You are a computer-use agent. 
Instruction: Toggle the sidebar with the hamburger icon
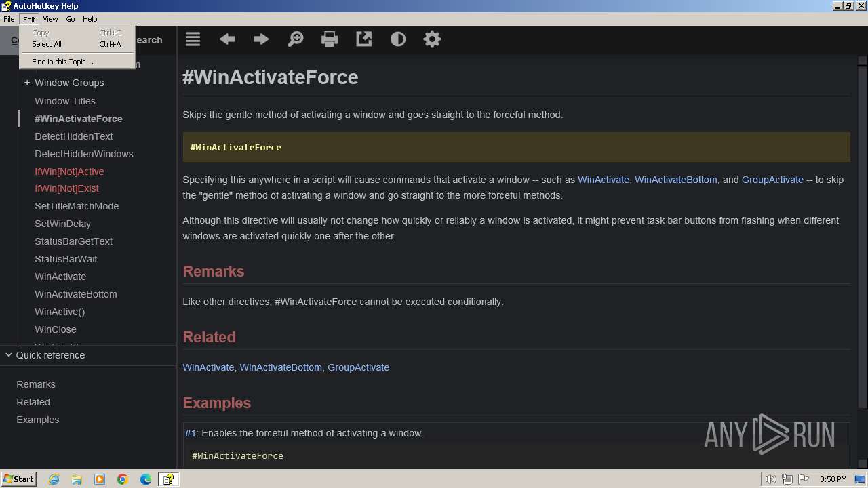[193, 39]
